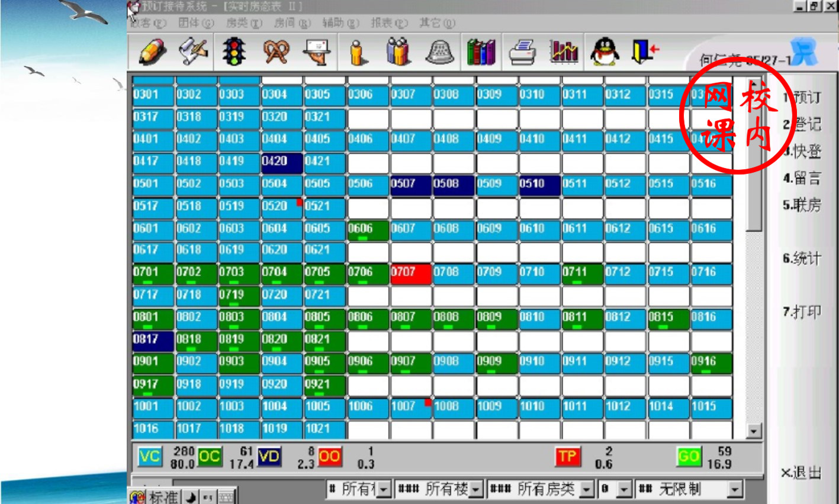Select the red OO status indicator
This screenshot has width=839, height=504.
tap(329, 457)
